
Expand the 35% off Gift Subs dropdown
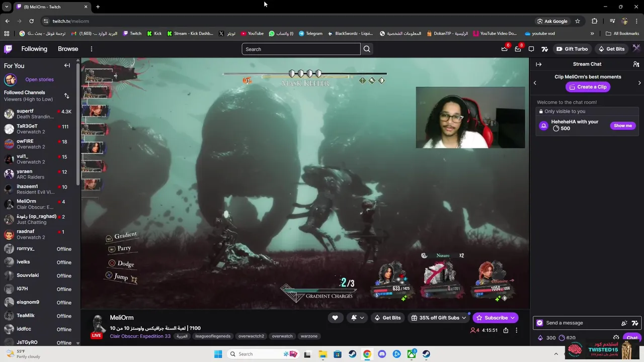click(x=464, y=318)
